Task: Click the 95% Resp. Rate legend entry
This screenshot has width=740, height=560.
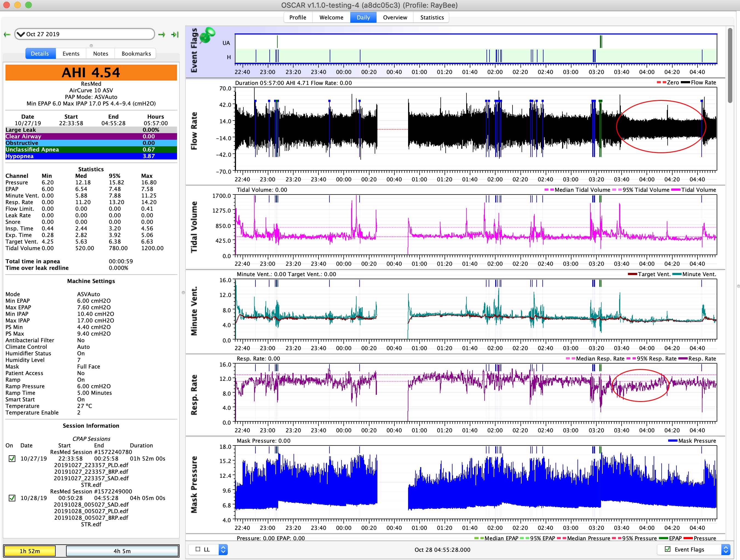Action: [652, 359]
